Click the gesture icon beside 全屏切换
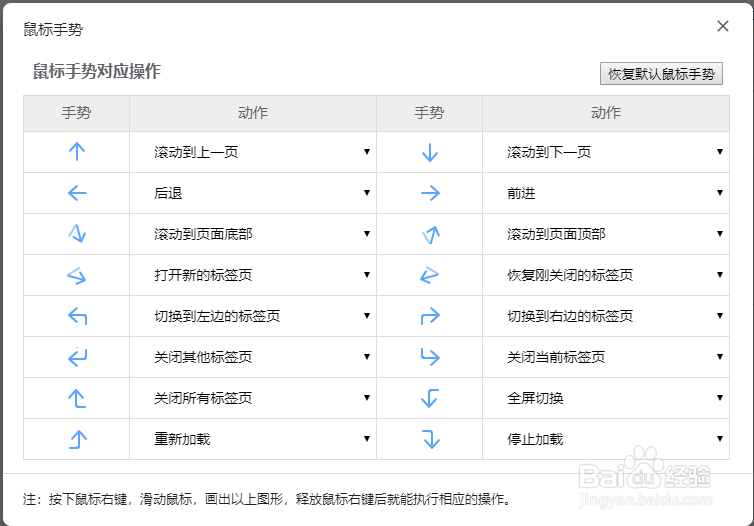Viewport: 754px width, 526px height. pyautogui.click(x=429, y=398)
